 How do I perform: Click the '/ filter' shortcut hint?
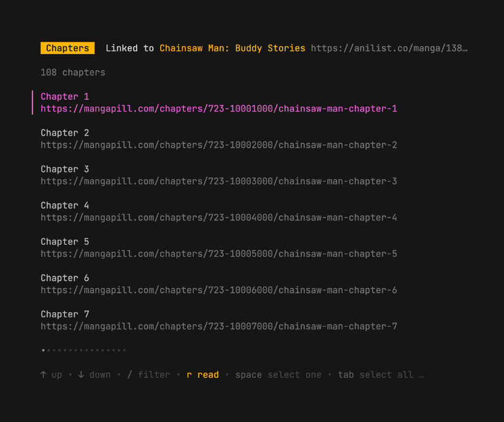(x=148, y=375)
